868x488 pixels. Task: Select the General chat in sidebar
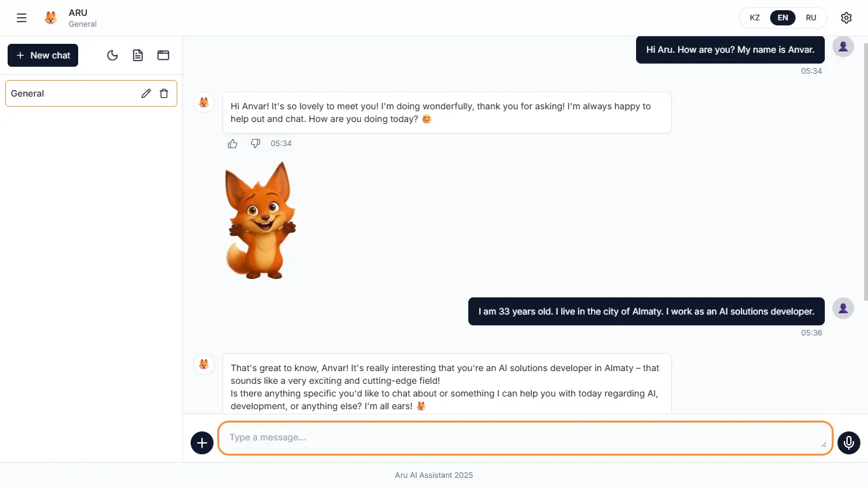(x=70, y=93)
